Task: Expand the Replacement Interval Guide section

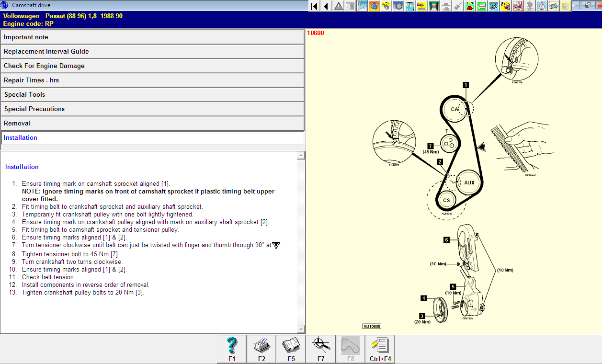Action: click(152, 51)
